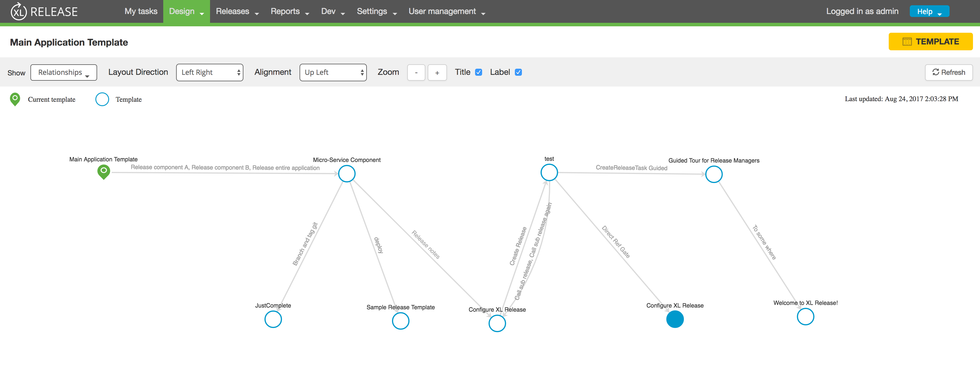Open the My tasks page
The image size is (980, 390).
pyautogui.click(x=141, y=11)
